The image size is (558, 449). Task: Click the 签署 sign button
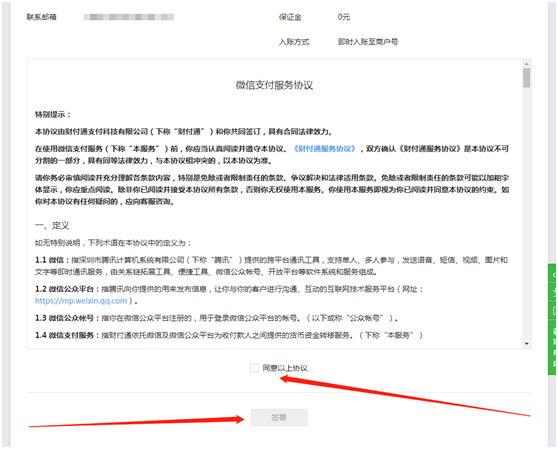tap(279, 417)
